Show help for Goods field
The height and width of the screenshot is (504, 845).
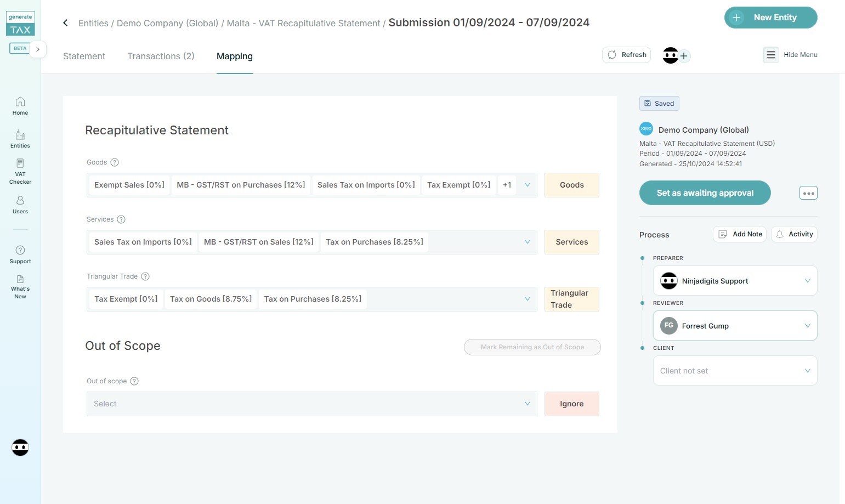[x=115, y=162]
